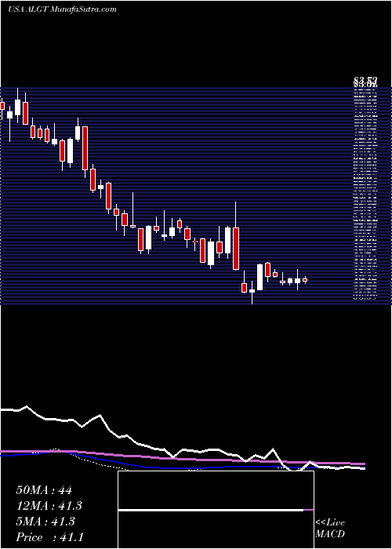The image size is (392, 549).
Task: Click the '<<Live MACD' label
Action: [x=330, y=528]
